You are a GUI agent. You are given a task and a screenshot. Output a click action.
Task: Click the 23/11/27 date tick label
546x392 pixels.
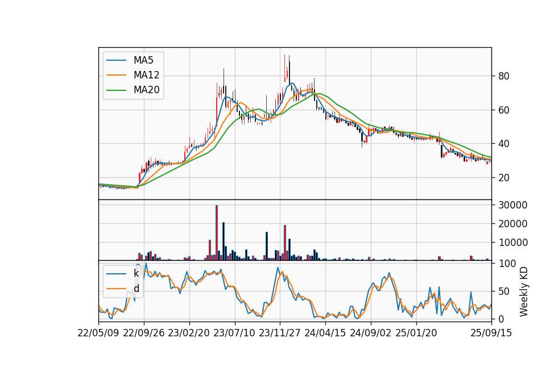point(280,333)
